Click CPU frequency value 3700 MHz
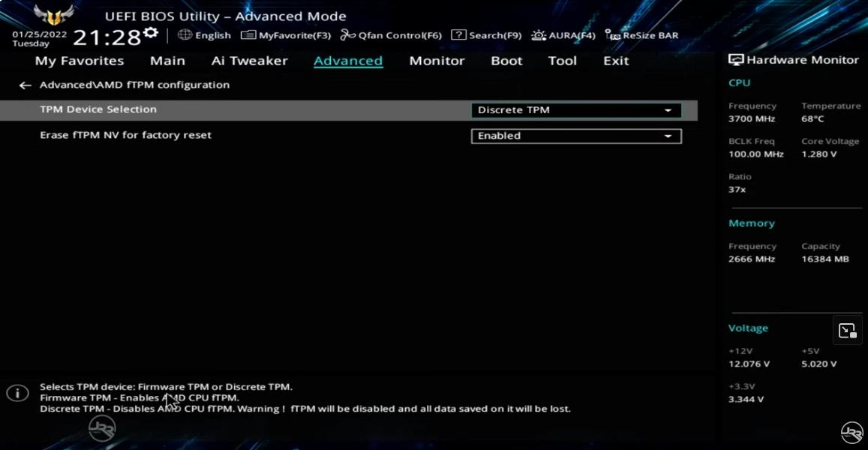 coord(752,119)
